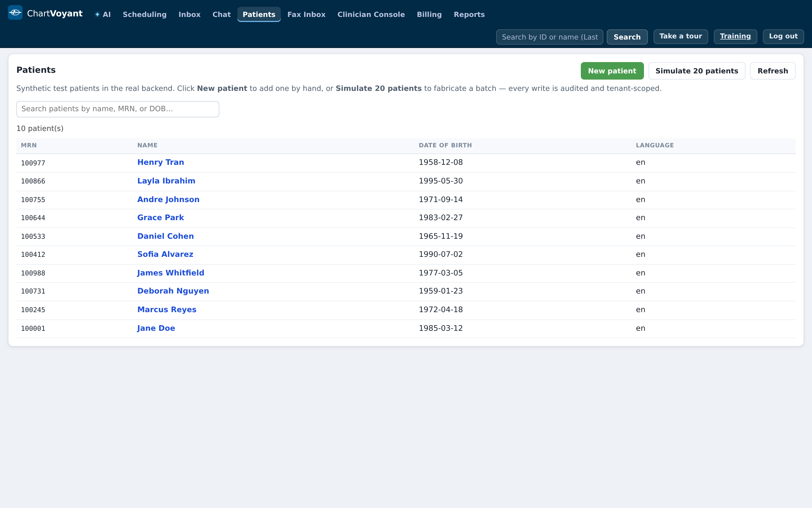Open the Clinician Console tab

371,14
